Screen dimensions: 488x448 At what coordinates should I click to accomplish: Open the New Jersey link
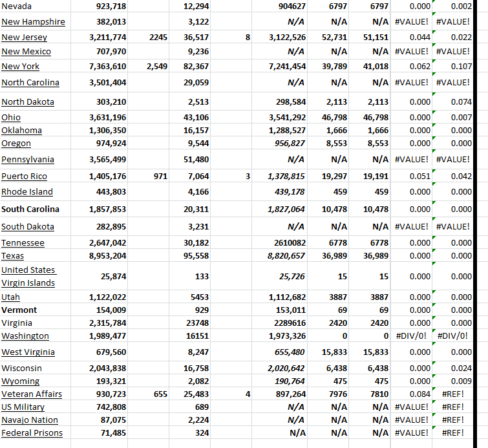coord(25,37)
